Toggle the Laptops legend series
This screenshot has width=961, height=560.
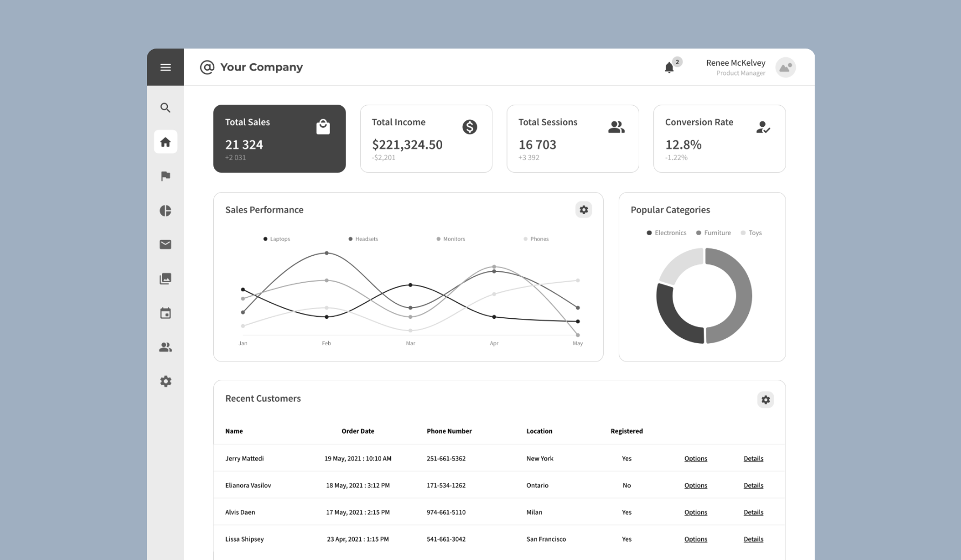pyautogui.click(x=276, y=239)
